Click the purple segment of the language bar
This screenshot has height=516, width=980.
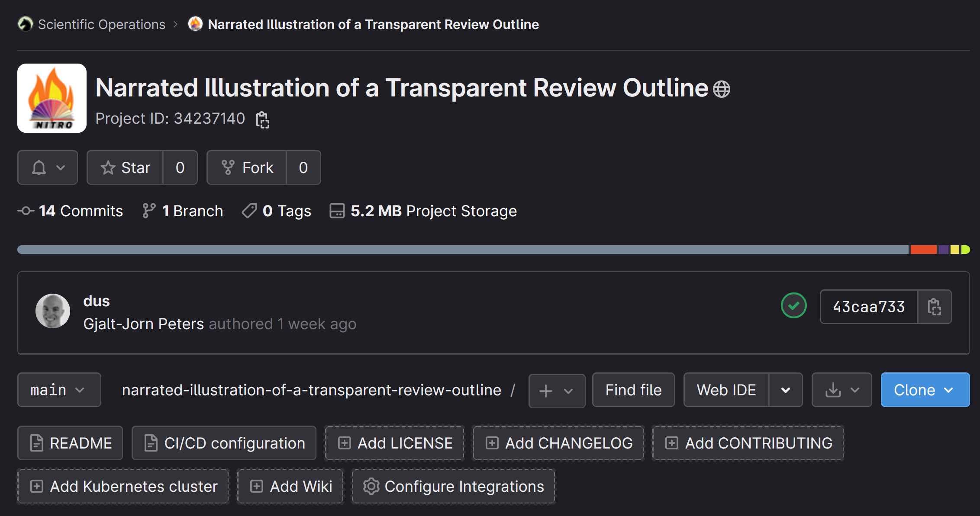point(944,250)
